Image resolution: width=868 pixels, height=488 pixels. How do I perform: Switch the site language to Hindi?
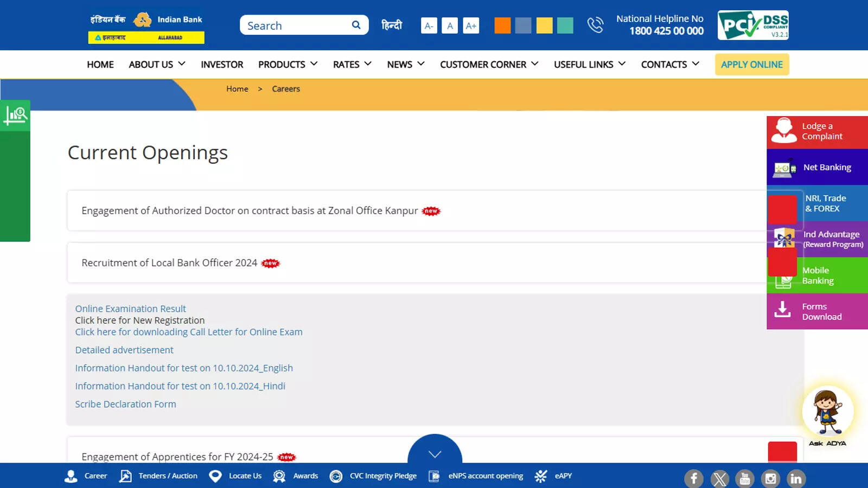[392, 25]
